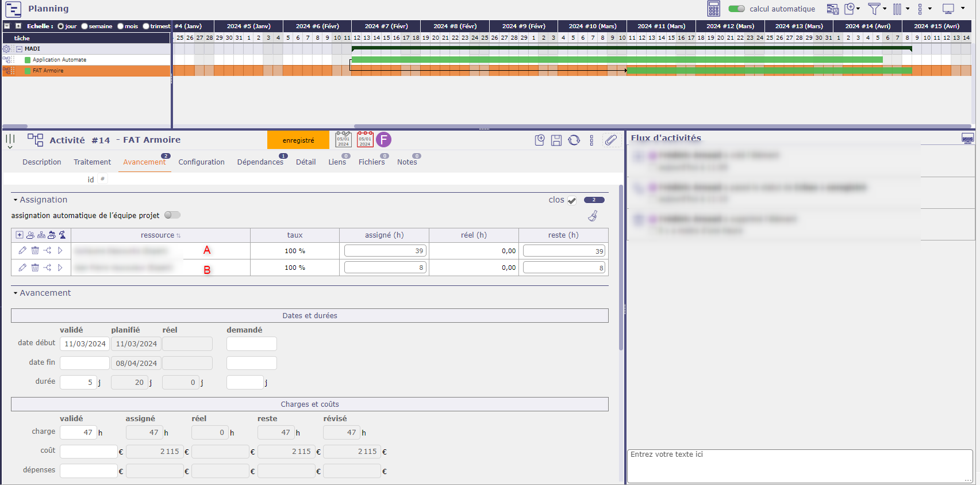
Task: Toggle the calcul automatique switch
Action: (x=736, y=9)
